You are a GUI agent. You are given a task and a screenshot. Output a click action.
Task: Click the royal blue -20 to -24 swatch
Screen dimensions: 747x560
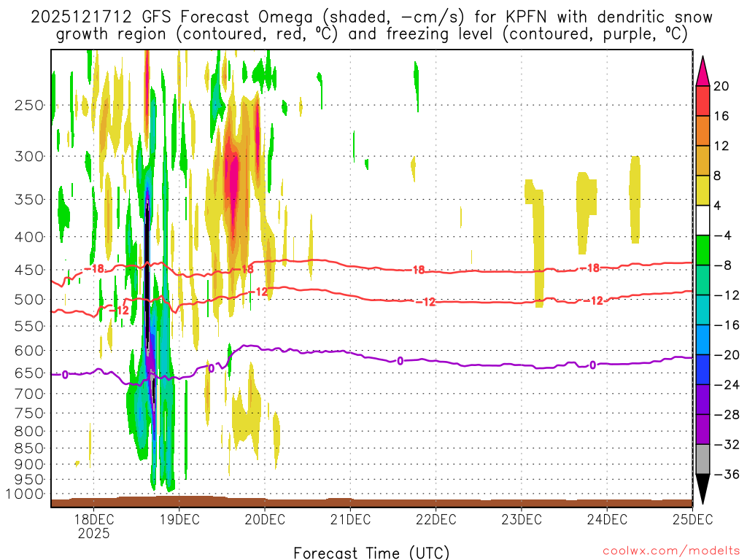(703, 370)
